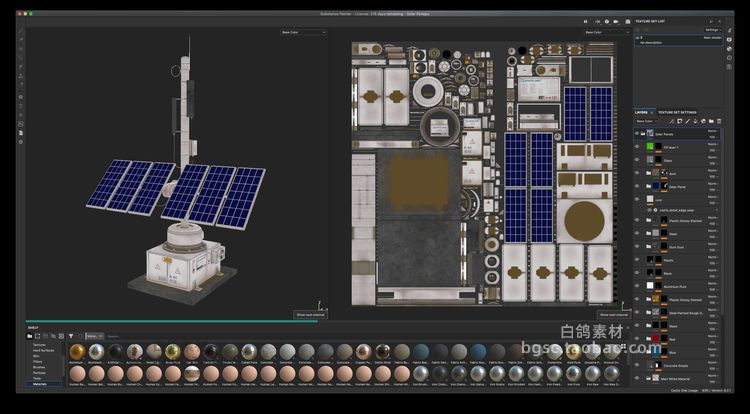Toggle visibility of Main White Material layer
This screenshot has height=414, width=750.
[637, 378]
